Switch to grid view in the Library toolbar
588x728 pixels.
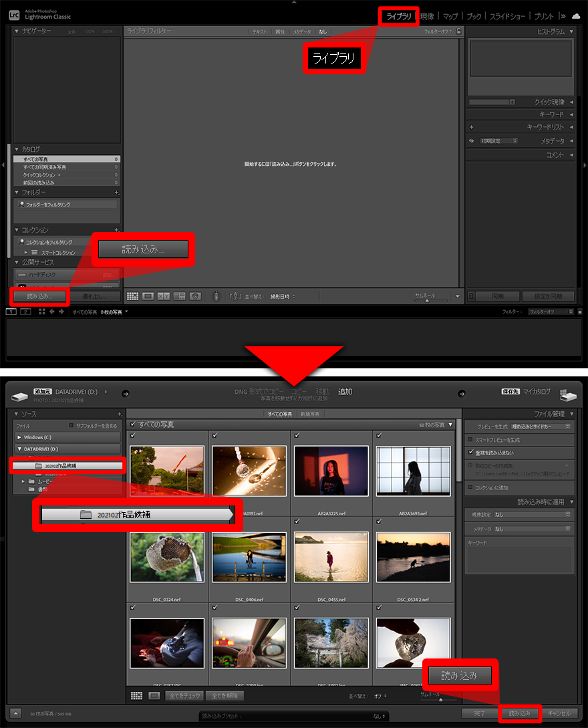[x=132, y=296]
